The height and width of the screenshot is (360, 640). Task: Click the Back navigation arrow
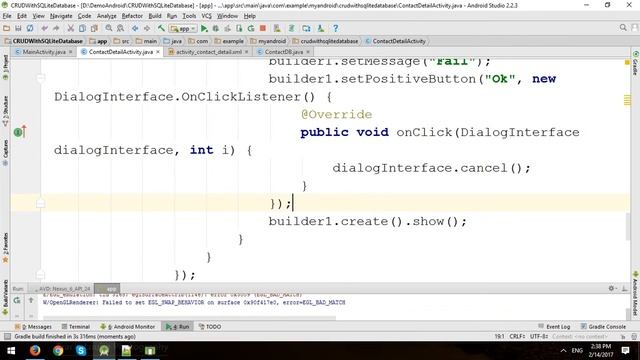[x=135, y=28]
